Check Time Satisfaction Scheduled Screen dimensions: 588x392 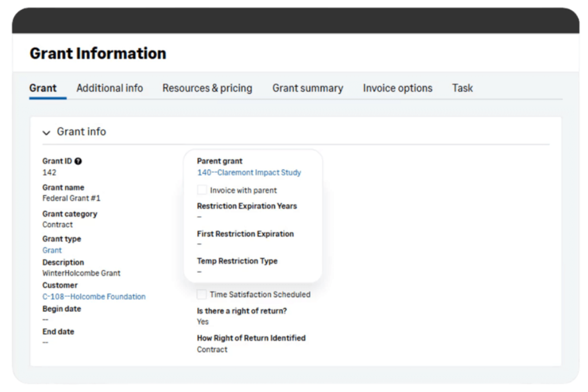[x=201, y=294]
